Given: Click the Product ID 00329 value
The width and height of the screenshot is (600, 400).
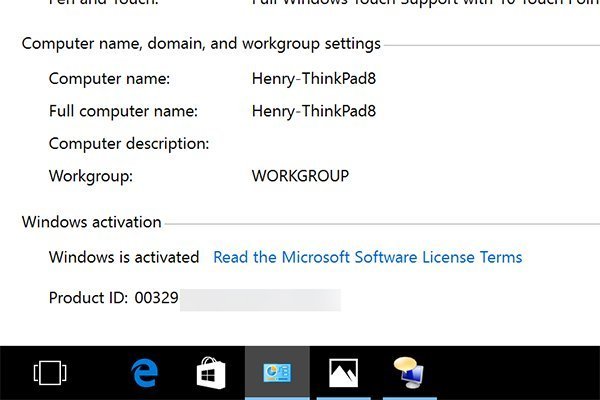Looking at the screenshot, I should click(x=157, y=298).
